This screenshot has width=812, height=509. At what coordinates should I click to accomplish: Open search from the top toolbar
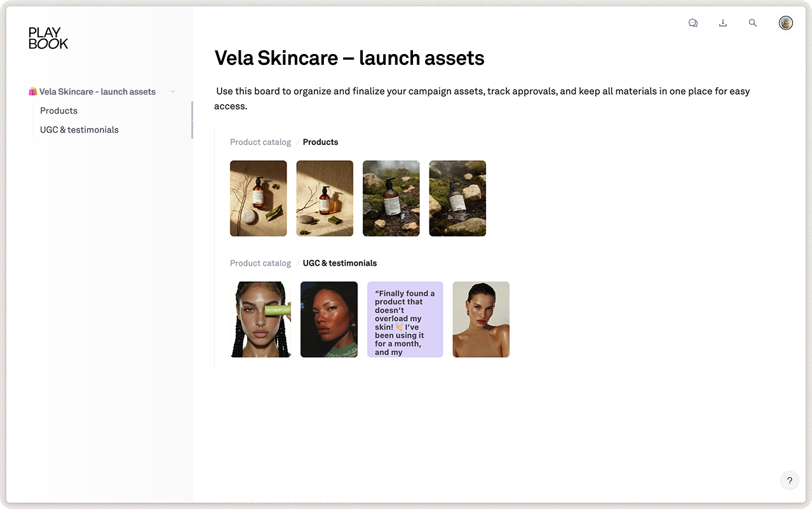(752, 23)
